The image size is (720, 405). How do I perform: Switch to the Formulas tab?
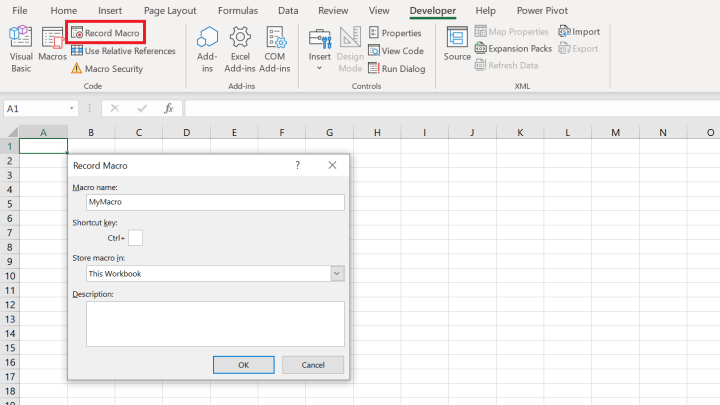(238, 11)
